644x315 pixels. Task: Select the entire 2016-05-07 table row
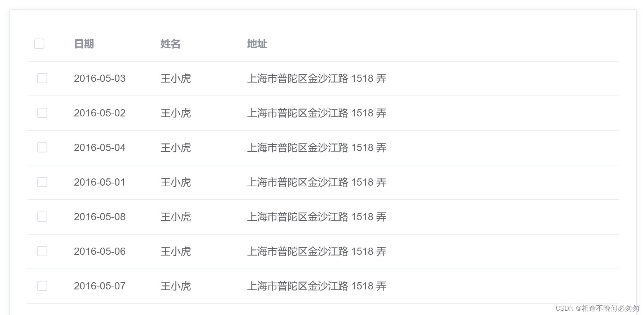[x=321, y=286]
